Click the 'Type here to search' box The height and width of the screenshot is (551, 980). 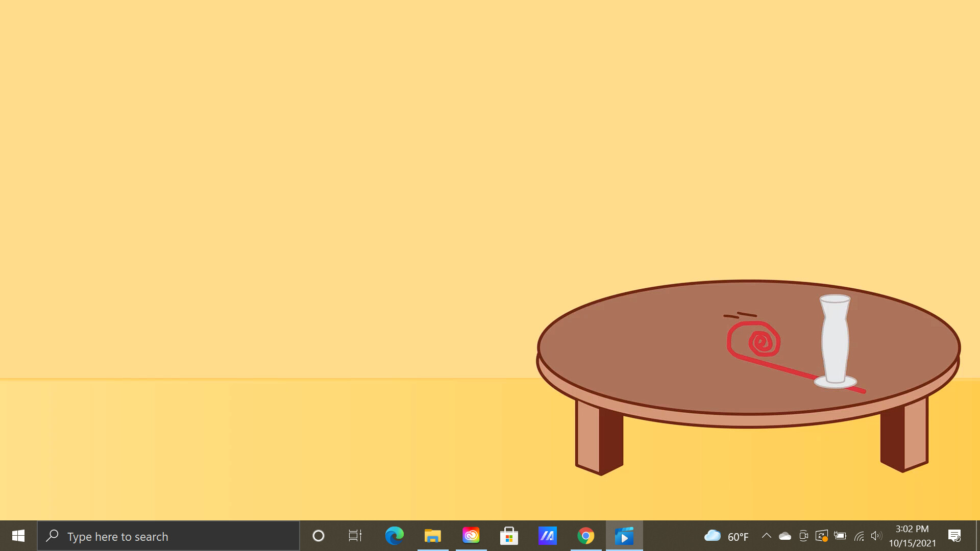[x=168, y=536]
